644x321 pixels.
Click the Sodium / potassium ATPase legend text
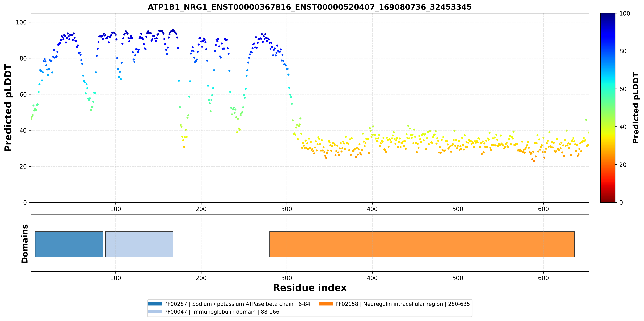pyautogui.click(x=237, y=304)
